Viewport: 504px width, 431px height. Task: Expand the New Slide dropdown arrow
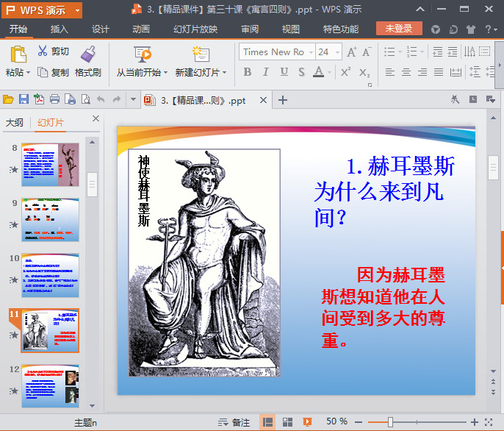224,73
